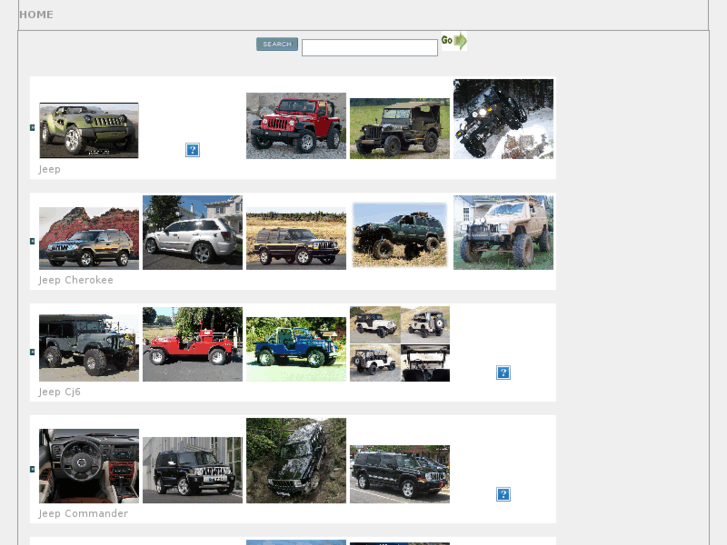This screenshot has height=545, width=727.
Task: Click the missing image placeholder in Commander row
Action: click(503, 494)
